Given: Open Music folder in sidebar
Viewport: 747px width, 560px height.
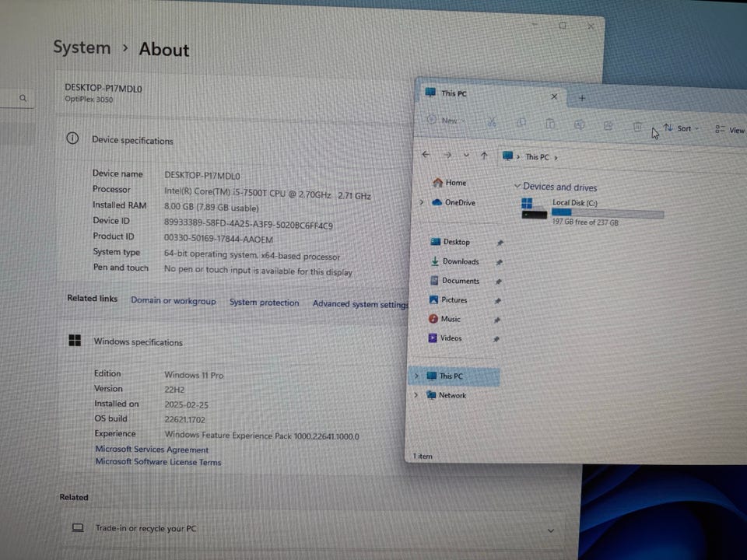Looking at the screenshot, I should pyautogui.click(x=444, y=319).
